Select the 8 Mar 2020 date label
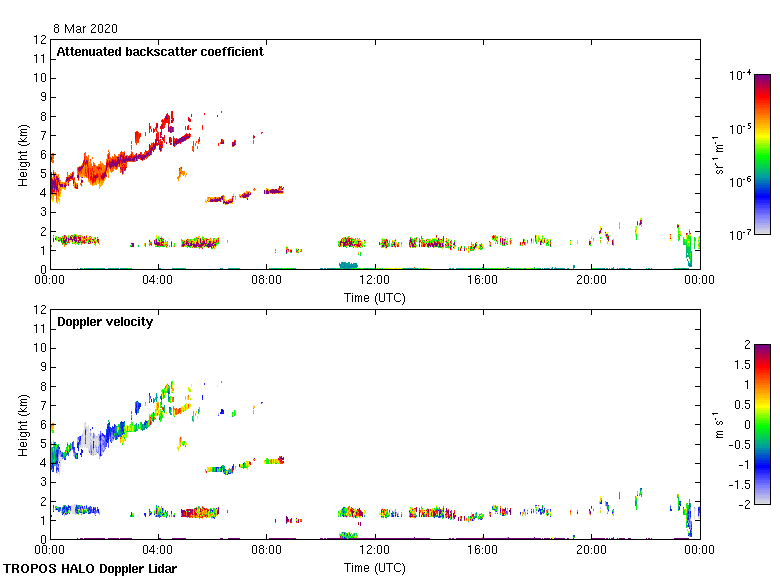Viewport: 780px width, 580px height. coord(86,29)
